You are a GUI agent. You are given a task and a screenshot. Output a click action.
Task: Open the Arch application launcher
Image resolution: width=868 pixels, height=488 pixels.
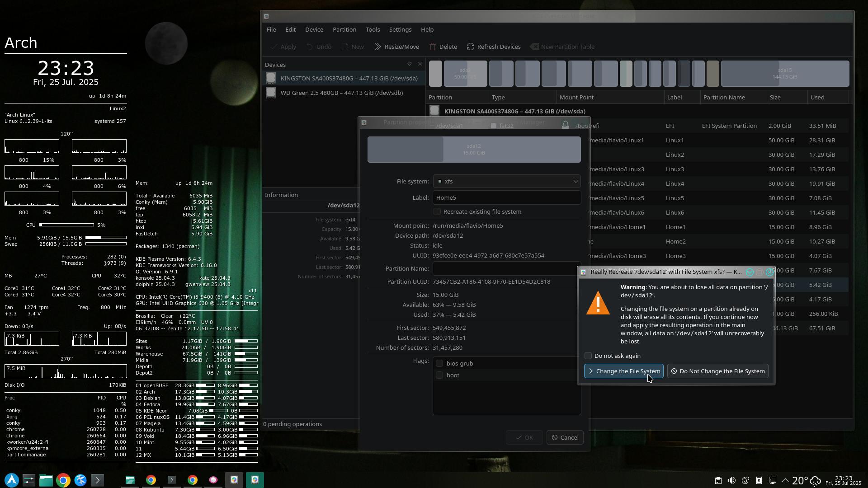(x=12, y=480)
